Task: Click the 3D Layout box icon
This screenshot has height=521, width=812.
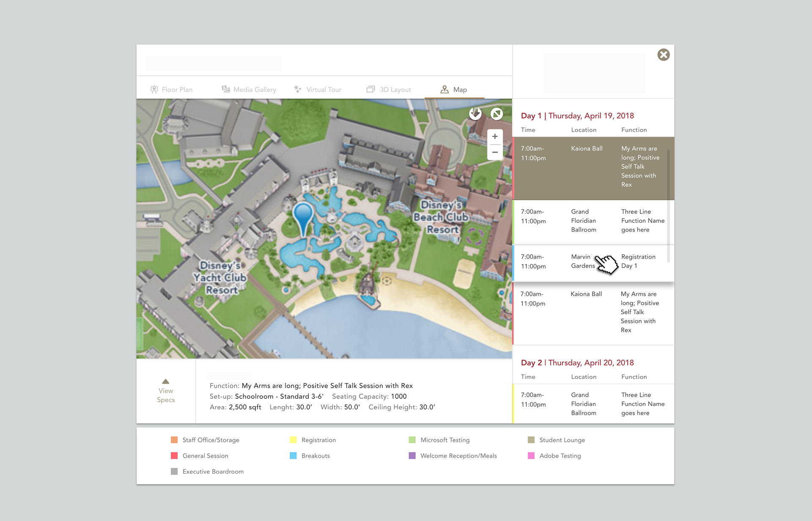Action: 370,89
